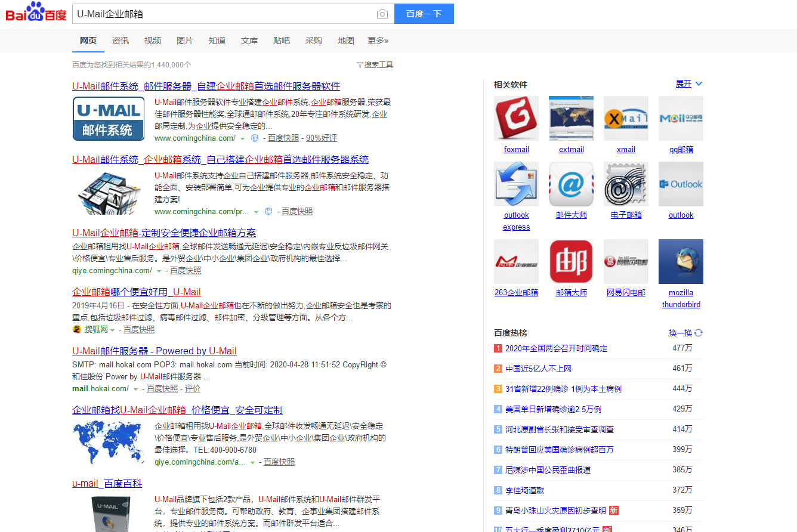Open hot topic 特朗普回应美国确诊病例超百万

560,450
